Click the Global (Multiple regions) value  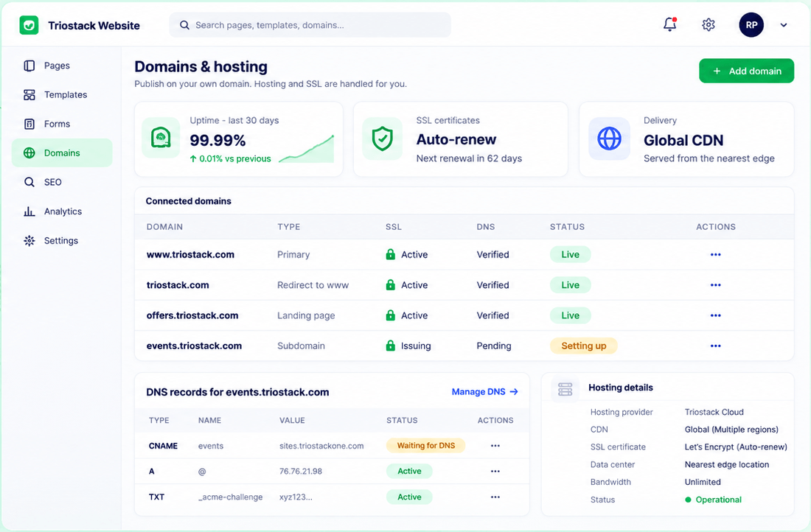click(x=731, y=429)
